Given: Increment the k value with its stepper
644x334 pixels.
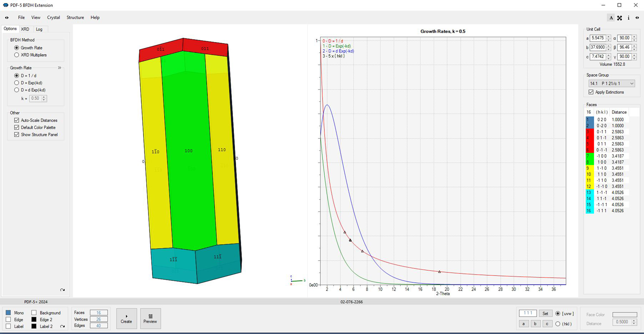Looking at the screenshot, I should click(44, 97).
